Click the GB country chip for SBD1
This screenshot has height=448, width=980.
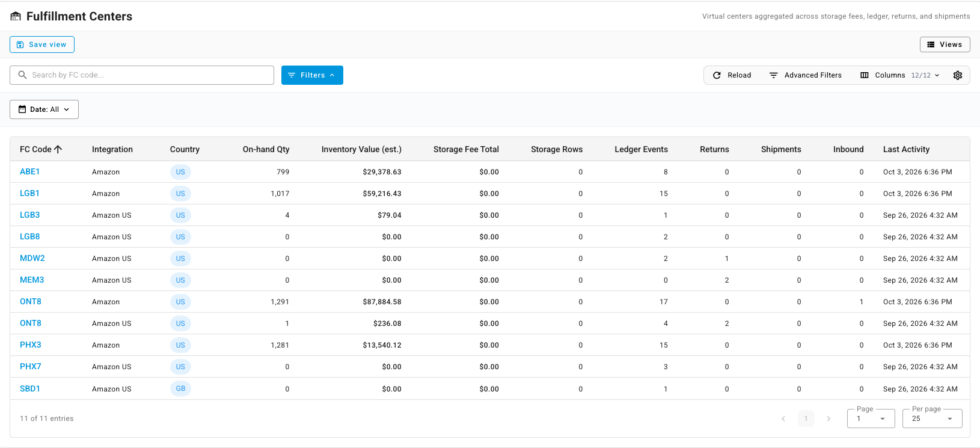180,388
